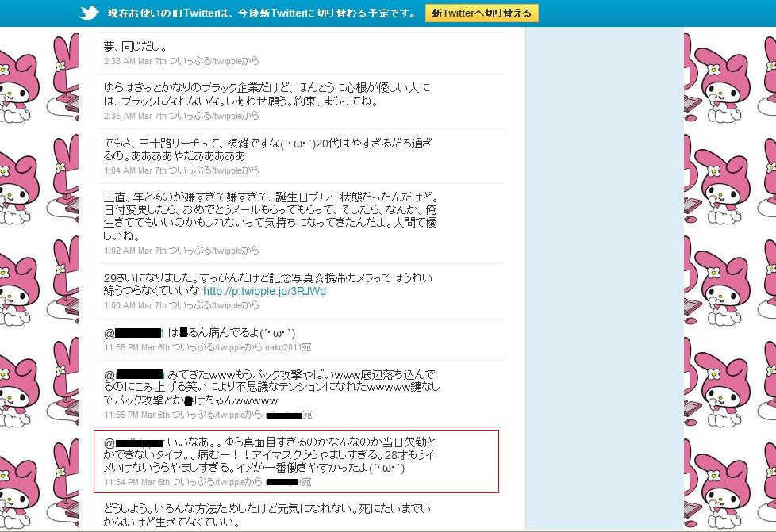776x532 pixels.
Task: Click the tweet starting どうしよう。いろんな方法ためした
Action: 267,515
